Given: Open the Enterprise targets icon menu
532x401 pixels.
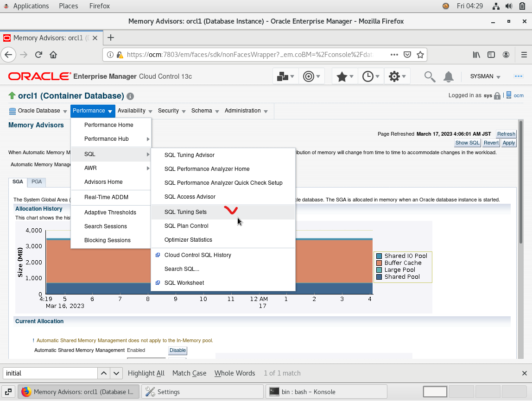Looking at the screenshot, I should click(x=285, y=76).
